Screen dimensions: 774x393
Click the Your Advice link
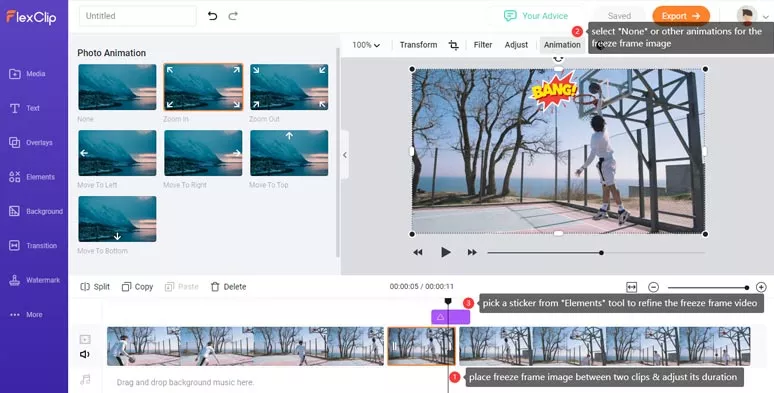coord(536,16)
